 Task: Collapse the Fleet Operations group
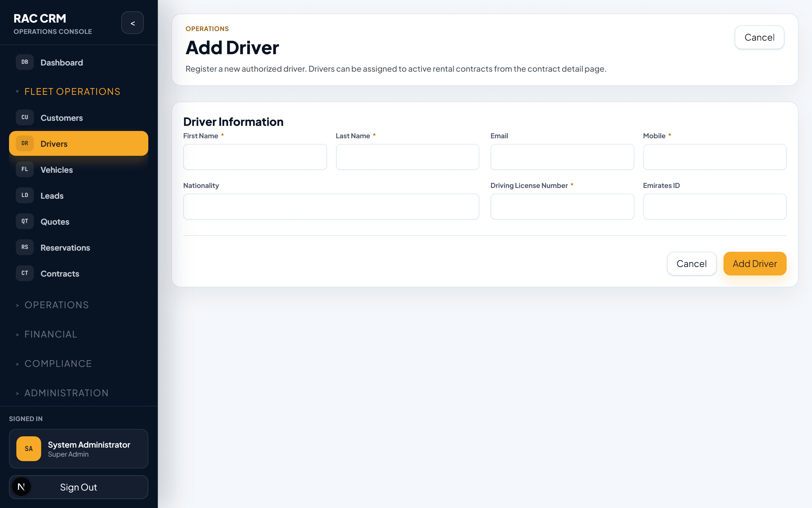[68, 91]
